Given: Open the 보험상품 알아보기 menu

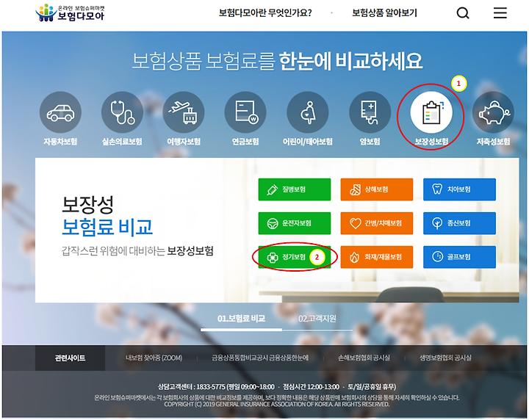Looking at the screenshot, I should point(384,13).
